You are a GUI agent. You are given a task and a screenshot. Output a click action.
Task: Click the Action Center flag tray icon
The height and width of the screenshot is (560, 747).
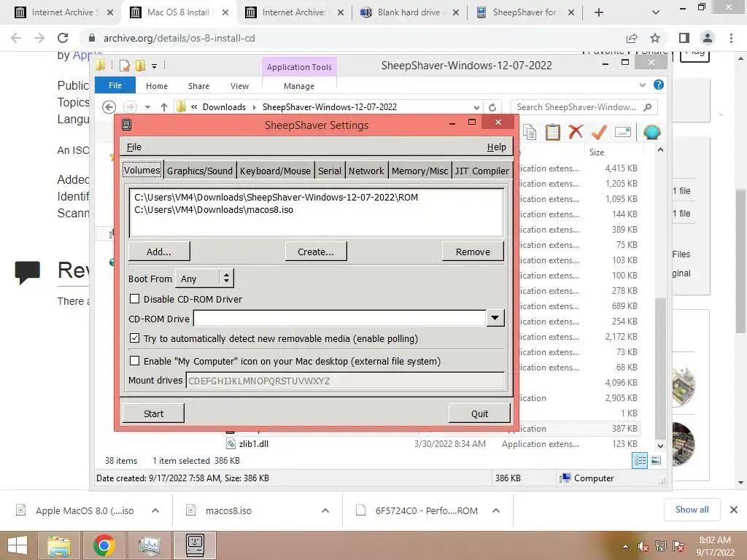coord(678,546)
